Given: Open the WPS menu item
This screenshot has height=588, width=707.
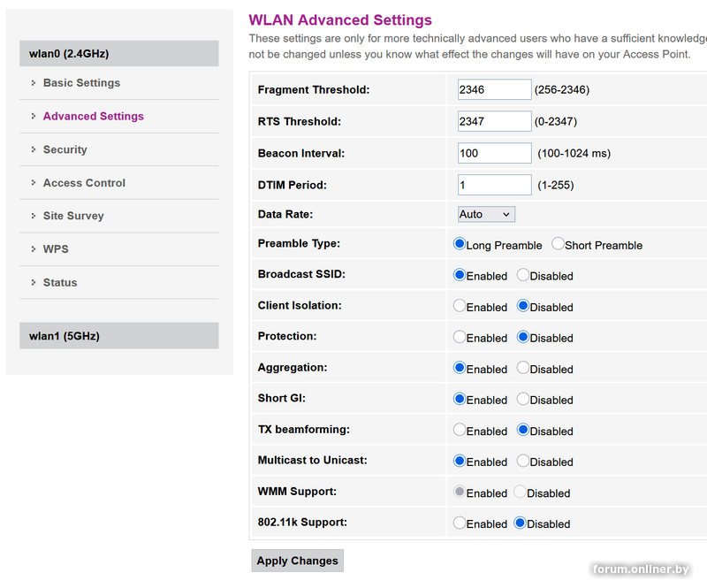Looking at the screenshot, I should (x=56, y=249).
